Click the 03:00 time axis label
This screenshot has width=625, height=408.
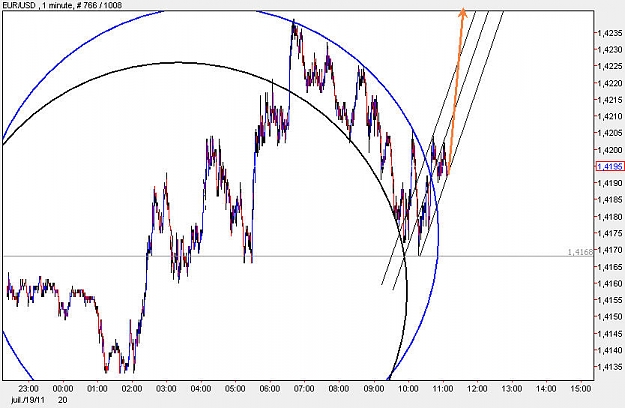click(x=166, y=388)
